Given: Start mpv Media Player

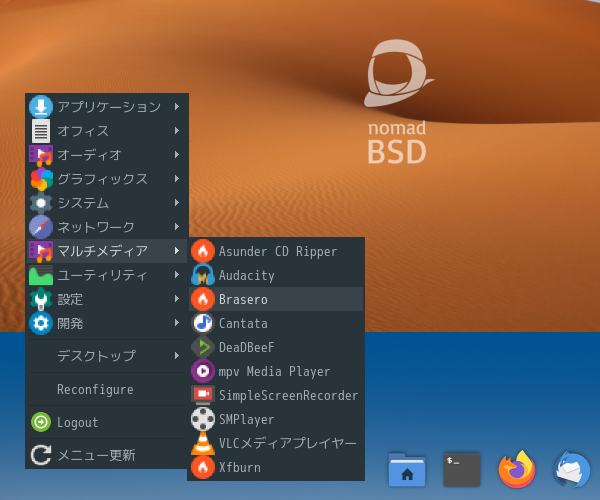Looking at the screenshot, I should coord(276,371).
